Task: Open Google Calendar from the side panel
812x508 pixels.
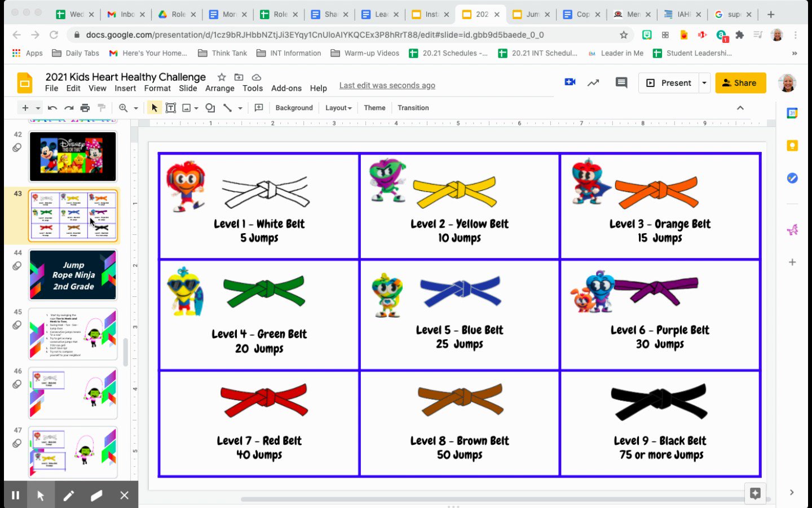Action: pos(792,113)
